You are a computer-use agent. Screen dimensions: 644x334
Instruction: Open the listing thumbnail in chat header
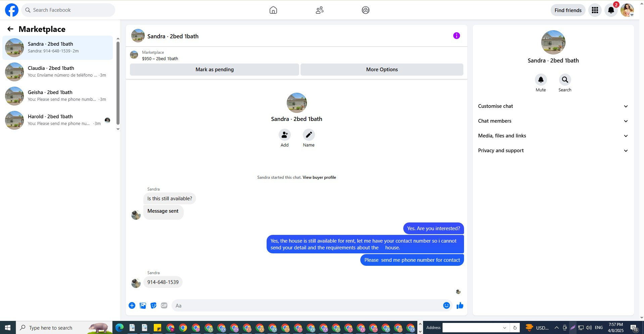click(x=138, y=36)
